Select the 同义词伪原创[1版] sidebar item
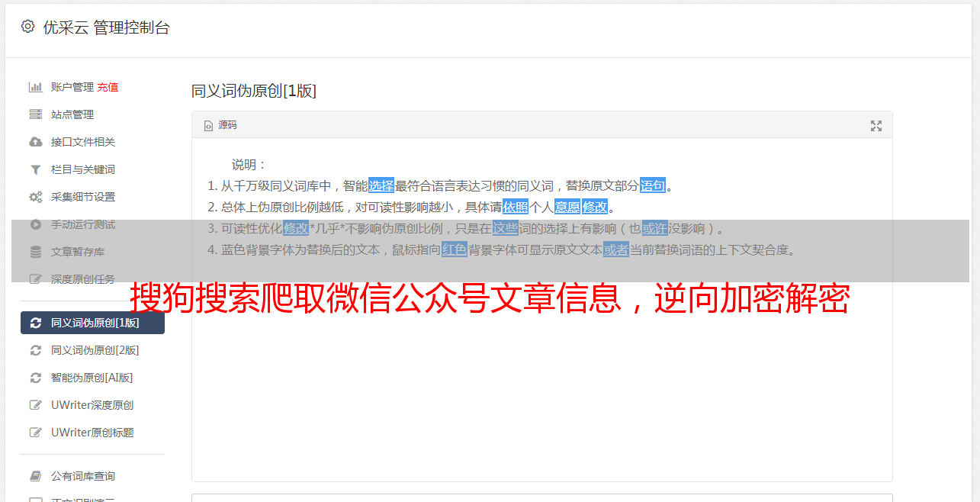The height and width of the screenshot is (502, 980). [x=92, y=323]
